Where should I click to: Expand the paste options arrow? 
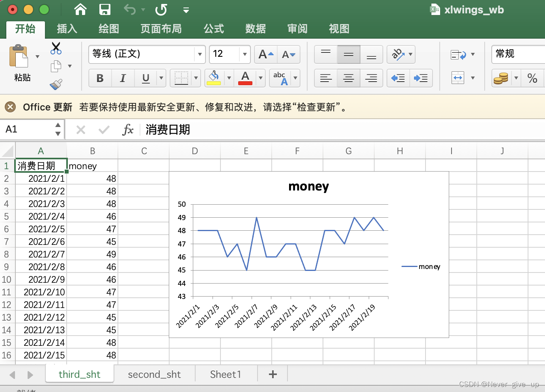pyautogui.click(x=37, y=56)
